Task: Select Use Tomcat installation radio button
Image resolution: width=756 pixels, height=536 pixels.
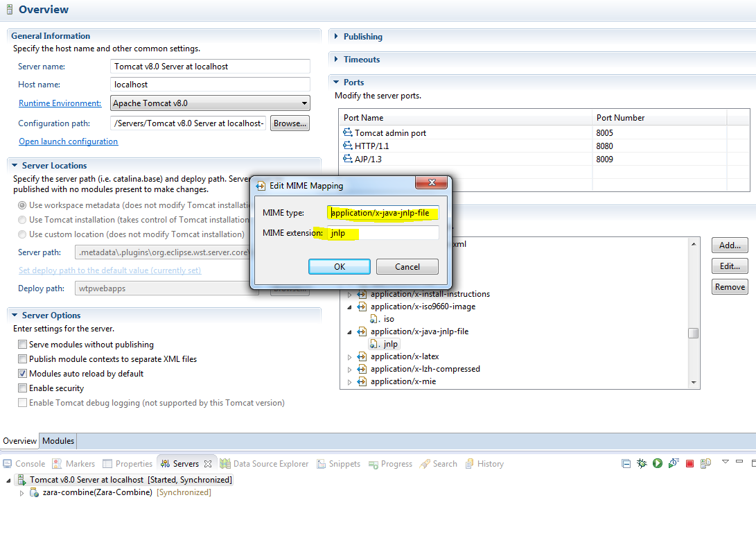Action: pos(22,220)
